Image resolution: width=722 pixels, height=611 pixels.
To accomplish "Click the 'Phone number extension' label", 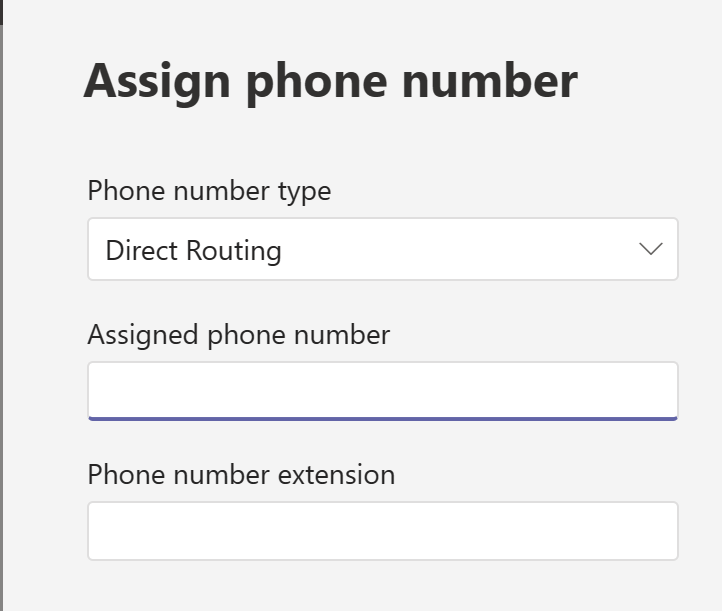I will click(x=241, y=474).
